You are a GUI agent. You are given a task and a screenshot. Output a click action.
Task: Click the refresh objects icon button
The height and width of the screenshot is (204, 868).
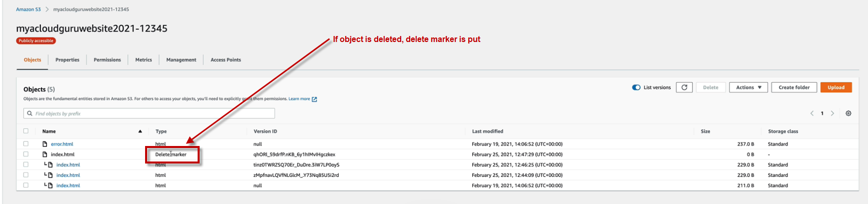[x=684, y=87]
